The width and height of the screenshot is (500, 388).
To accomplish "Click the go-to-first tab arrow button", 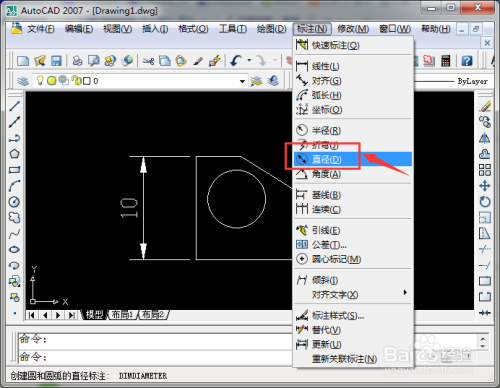I will 32,315.
